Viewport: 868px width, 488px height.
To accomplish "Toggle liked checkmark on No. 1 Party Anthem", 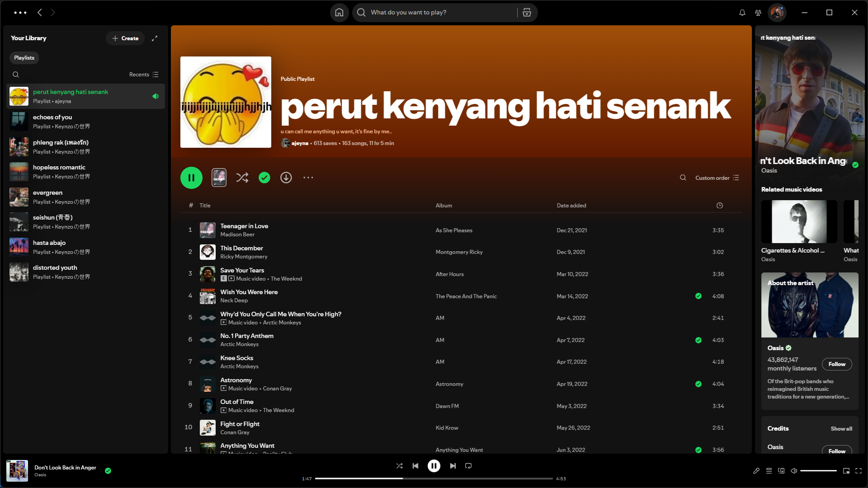I will click(698, 340).
